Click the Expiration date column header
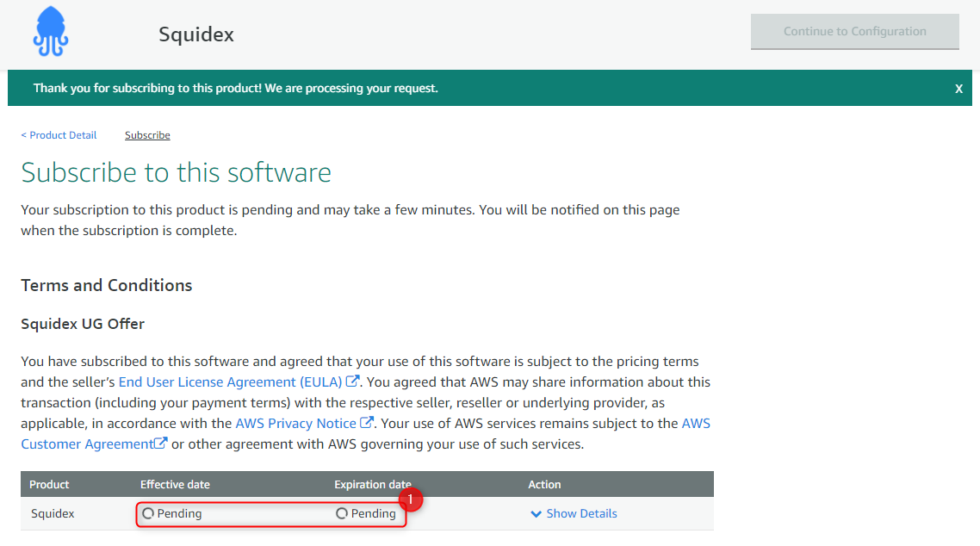 [x=373, y=484]
